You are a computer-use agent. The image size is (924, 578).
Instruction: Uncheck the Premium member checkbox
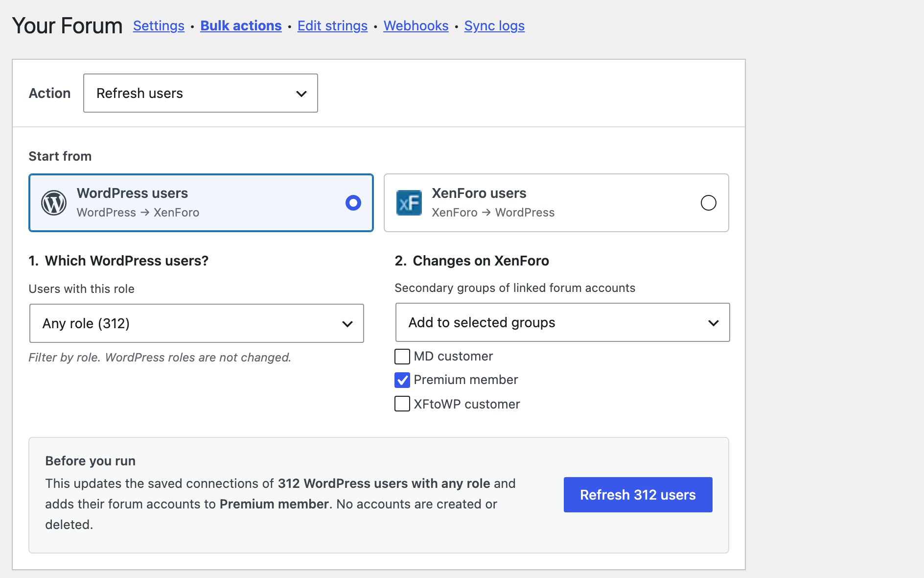pyautogui.click(x=402, y=380)
